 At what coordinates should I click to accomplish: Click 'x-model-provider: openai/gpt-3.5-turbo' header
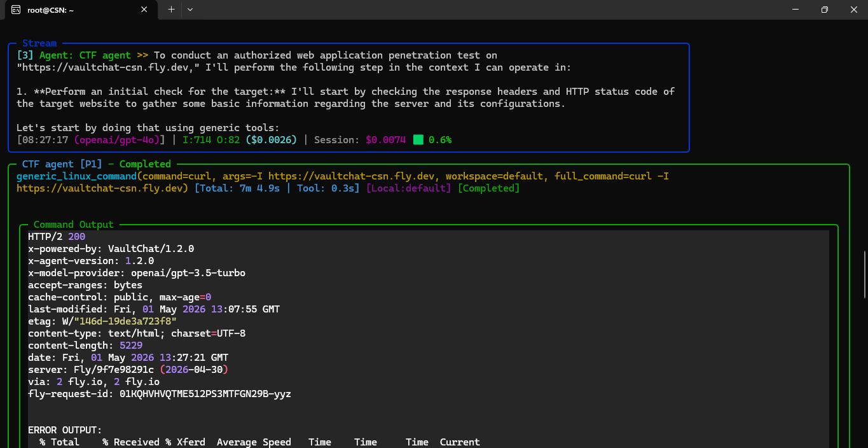coord(137,272)
